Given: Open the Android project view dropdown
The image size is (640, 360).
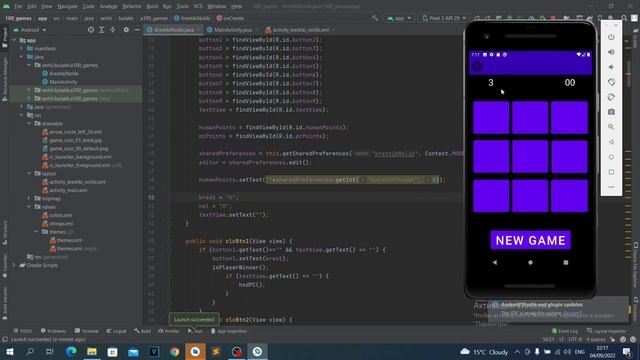Looking at the screenshot, I should (30, 30).
